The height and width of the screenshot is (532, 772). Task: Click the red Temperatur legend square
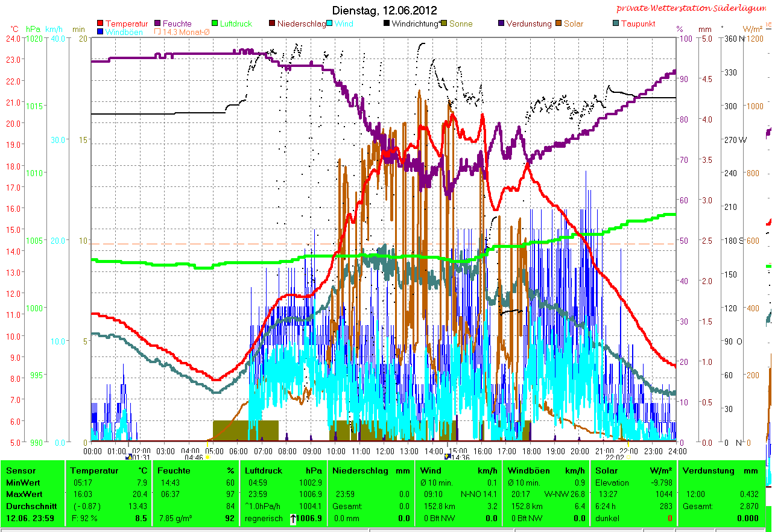(x=100, y=24)
